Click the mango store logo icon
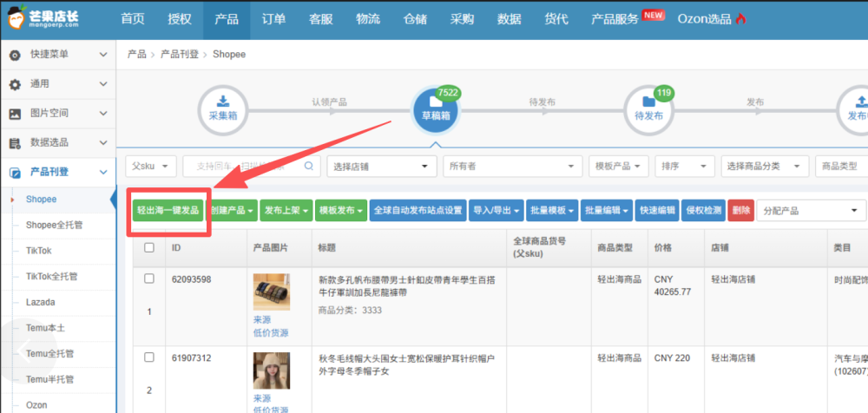The height and width of the screenshot is (413, 868). pyautogui.click(x=17, y=19)
